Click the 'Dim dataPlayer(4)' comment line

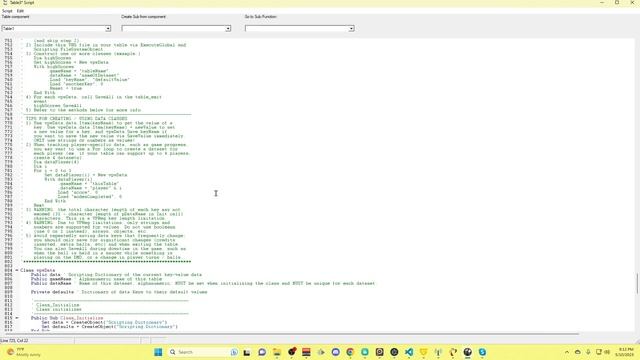(56, 162)
